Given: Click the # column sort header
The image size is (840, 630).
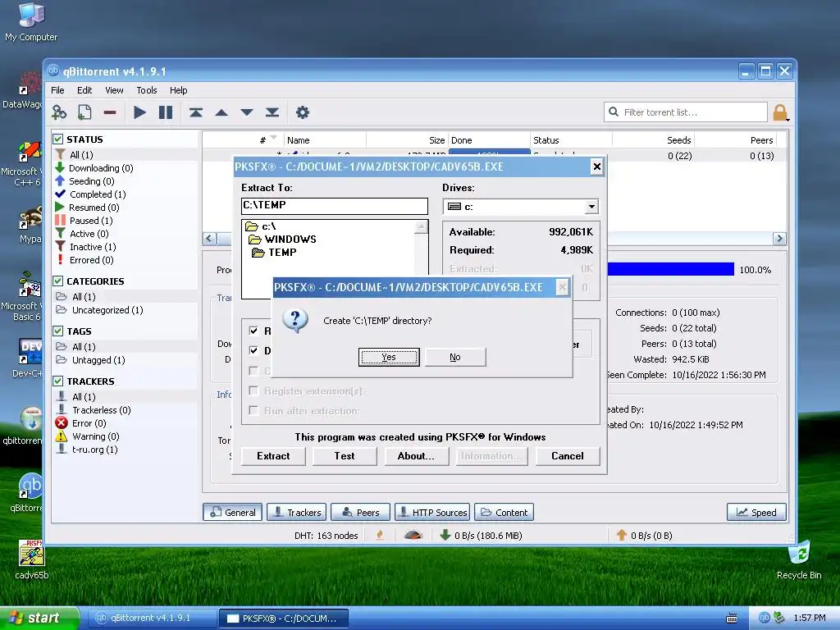Looking at the screenshot, I should 262,140.
